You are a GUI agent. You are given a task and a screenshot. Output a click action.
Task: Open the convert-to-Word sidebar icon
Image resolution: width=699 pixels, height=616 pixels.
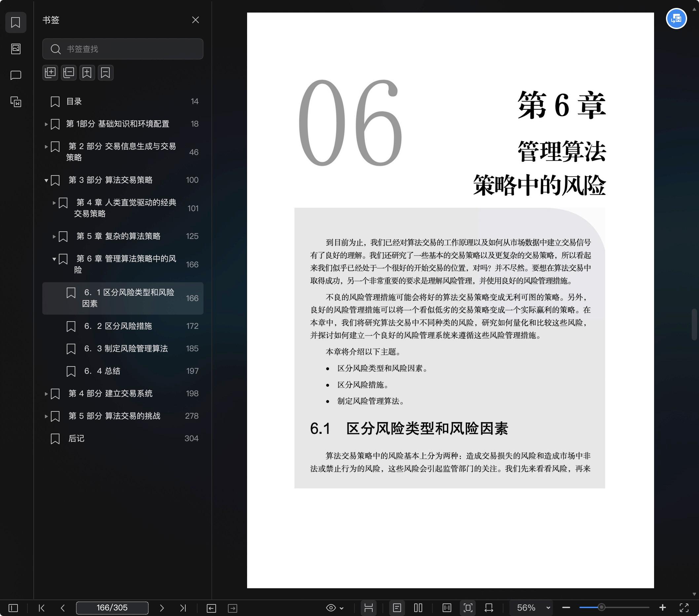click(x=16, y=101)
